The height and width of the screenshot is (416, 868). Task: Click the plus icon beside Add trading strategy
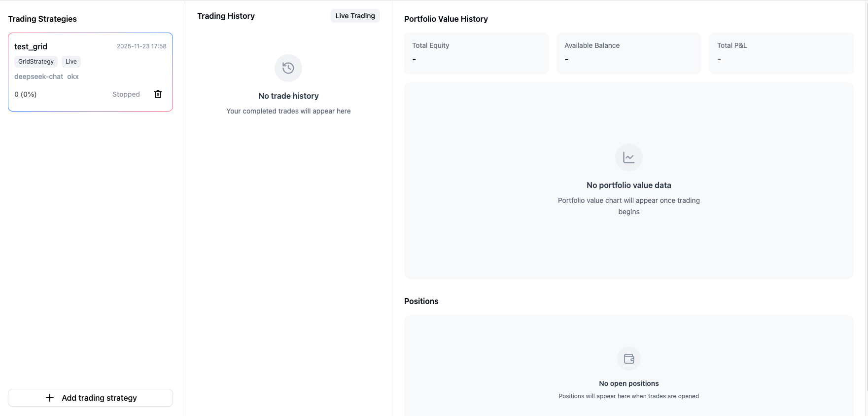coord(50,398)
